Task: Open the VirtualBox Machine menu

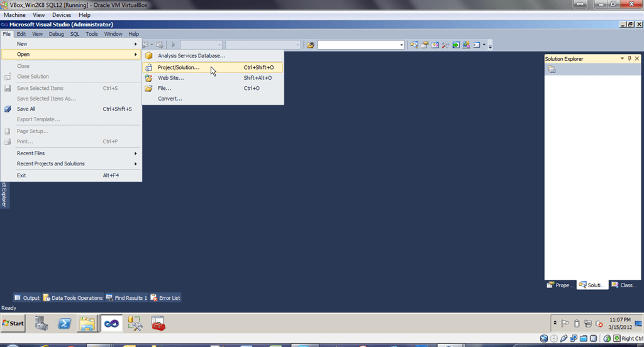Action: point(14,15)
